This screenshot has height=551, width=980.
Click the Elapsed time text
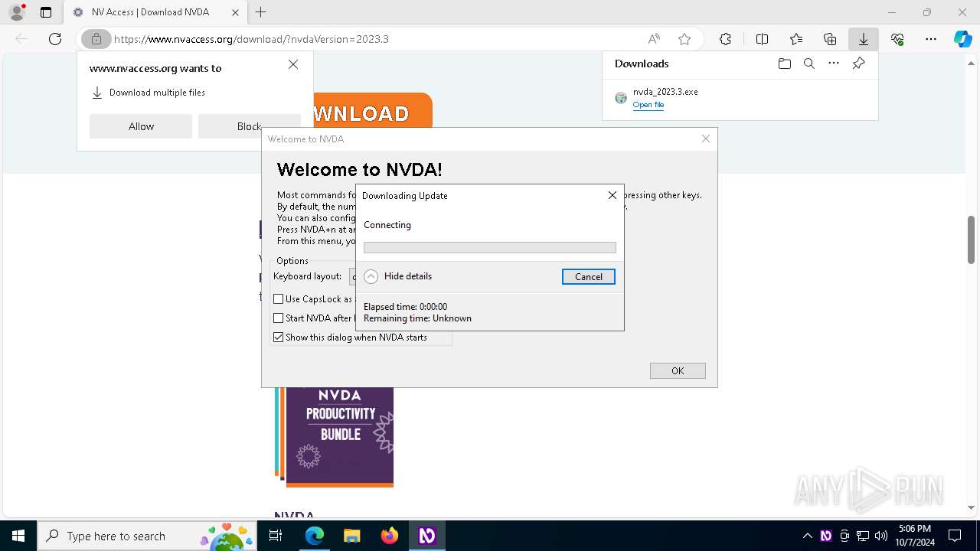[x=405, y=307]
